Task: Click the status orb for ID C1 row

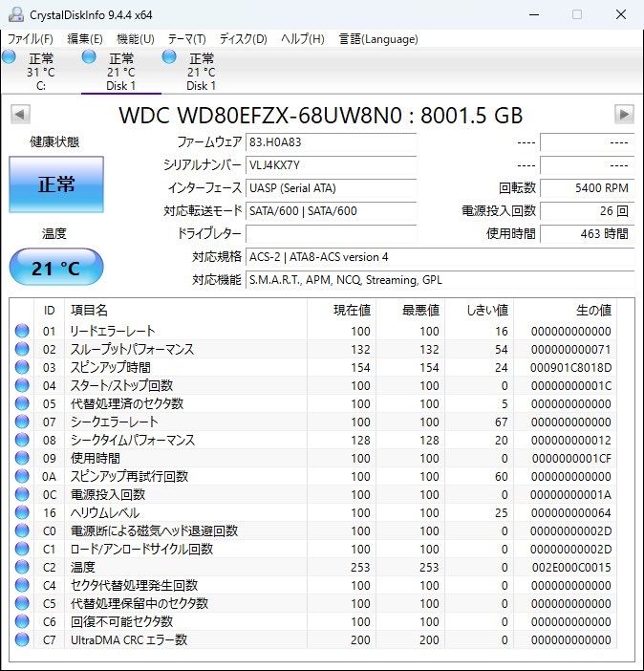Action: point(22,549)
